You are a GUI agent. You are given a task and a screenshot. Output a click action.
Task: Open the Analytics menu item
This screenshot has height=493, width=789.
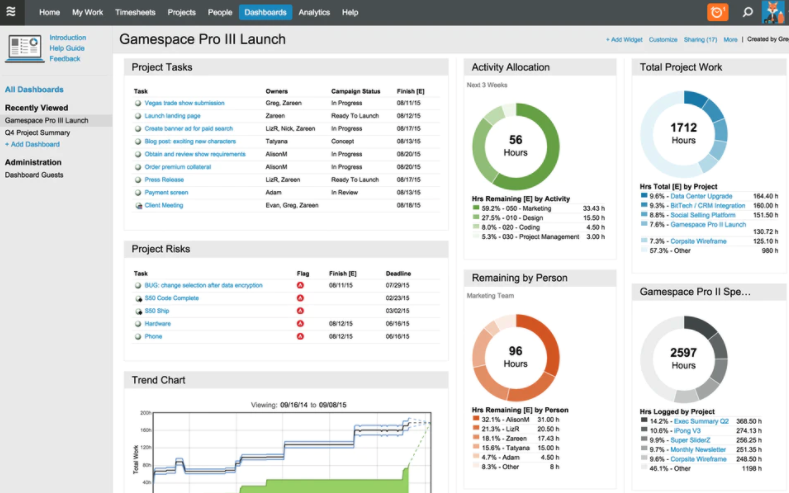click(x=314, y=12)
